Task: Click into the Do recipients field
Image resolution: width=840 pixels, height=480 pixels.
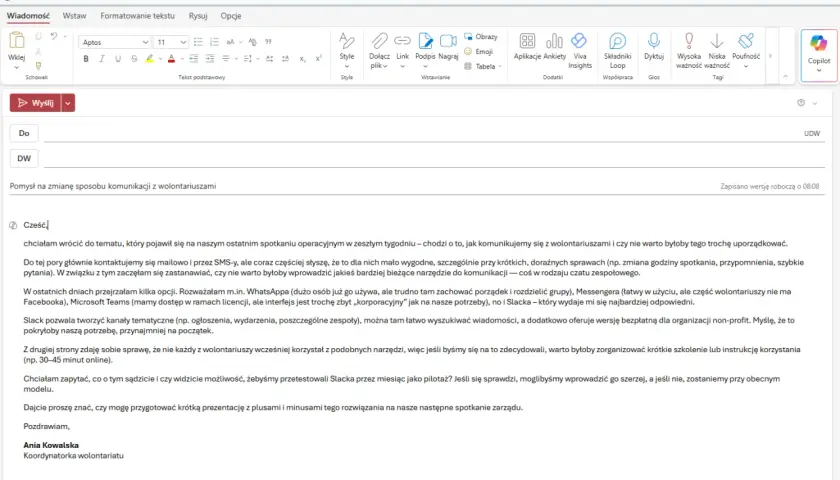Action: (x=422, y=133)
